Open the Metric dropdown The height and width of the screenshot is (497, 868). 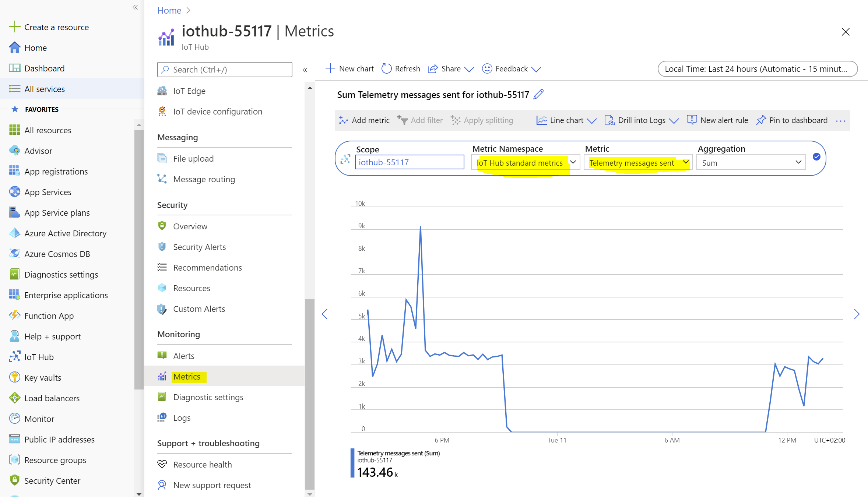[x=638, y=162]
